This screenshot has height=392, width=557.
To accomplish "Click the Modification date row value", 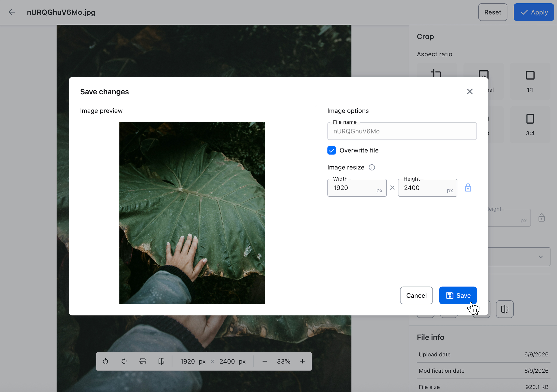I will click(536, 371).
